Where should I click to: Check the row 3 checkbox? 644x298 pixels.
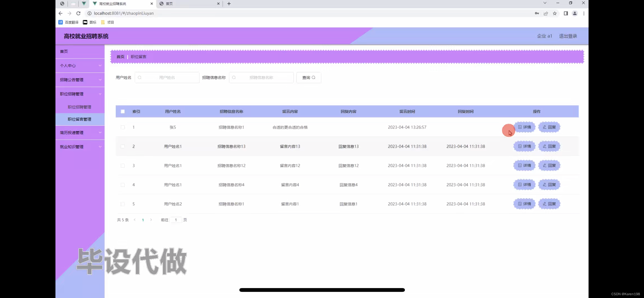coord(123,166)
